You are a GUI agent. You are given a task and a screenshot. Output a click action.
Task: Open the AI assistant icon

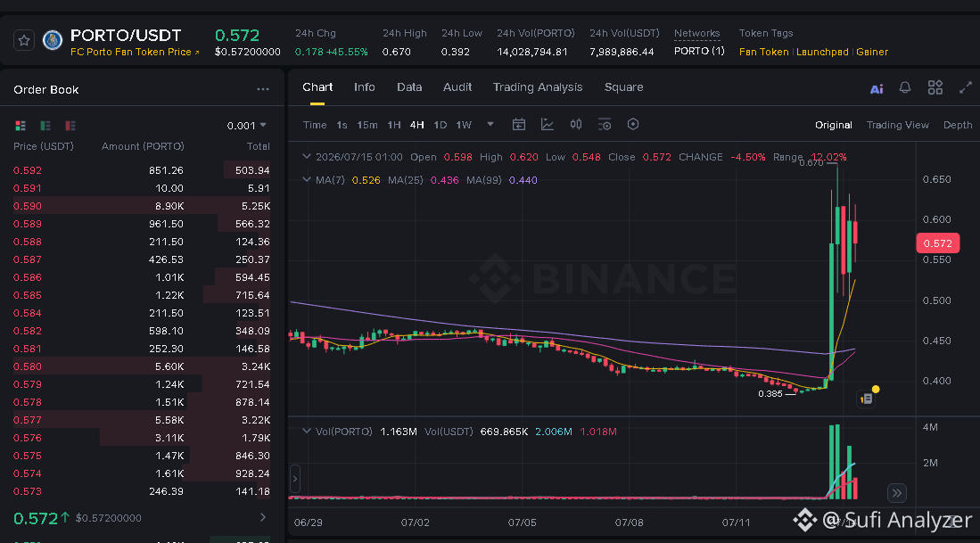[x=877, y=89]
